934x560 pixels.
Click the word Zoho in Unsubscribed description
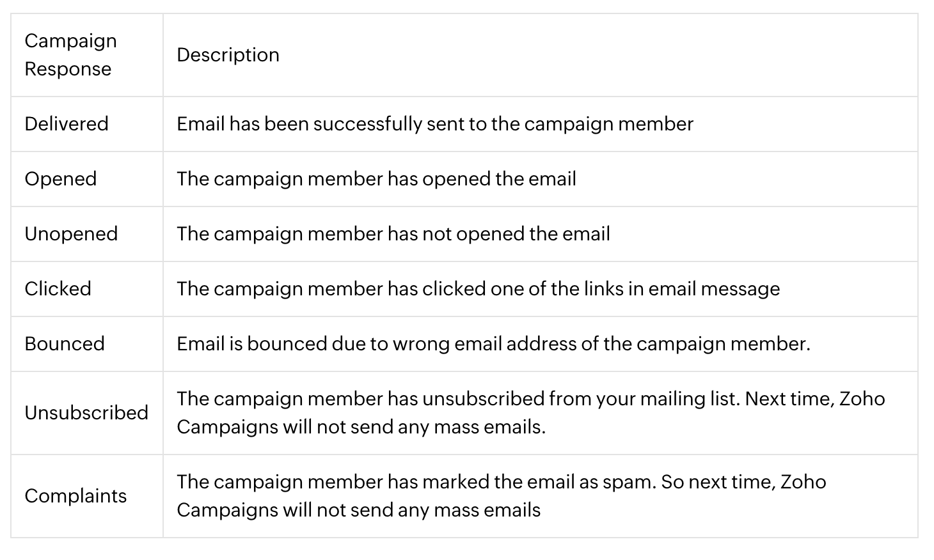pos(862,399)
